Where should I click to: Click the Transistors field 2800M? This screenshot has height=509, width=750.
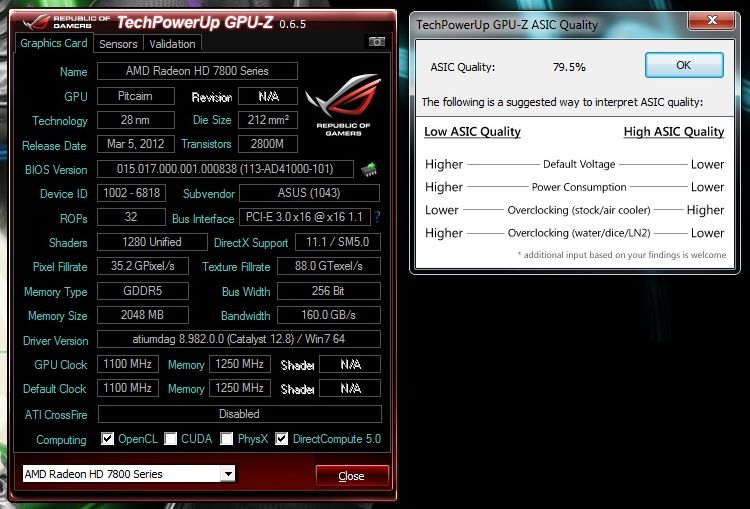click(268, 144)
